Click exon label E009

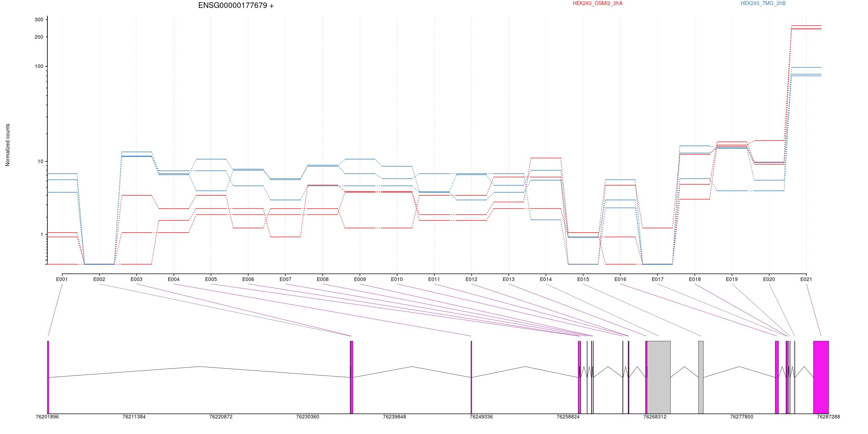tap(360, 279)
